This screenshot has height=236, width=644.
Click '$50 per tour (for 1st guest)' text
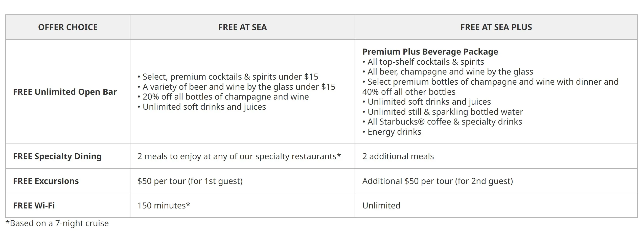[190, 181]
